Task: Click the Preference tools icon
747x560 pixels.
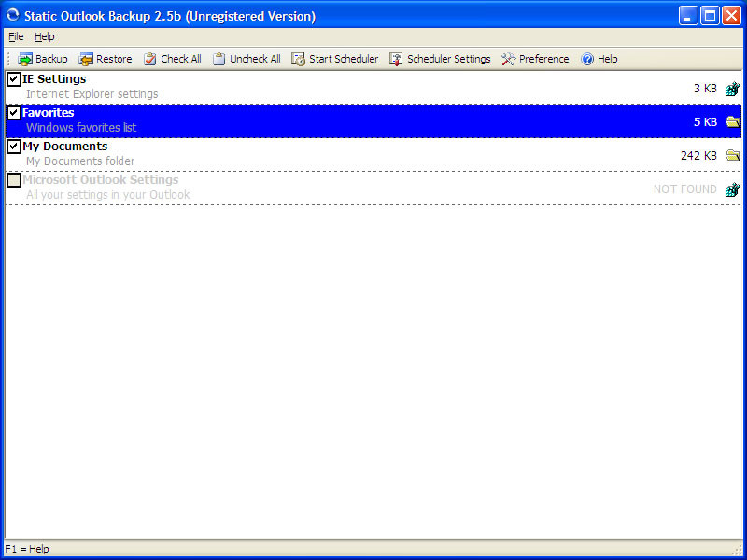Action: [508, 59]
